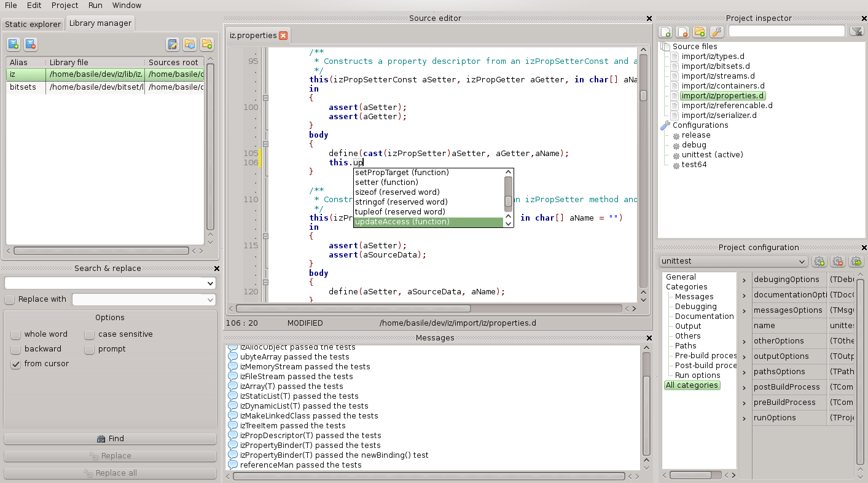868x483 pixels.
Task: Add a source file to the project
Action: [x=665, y=31]
